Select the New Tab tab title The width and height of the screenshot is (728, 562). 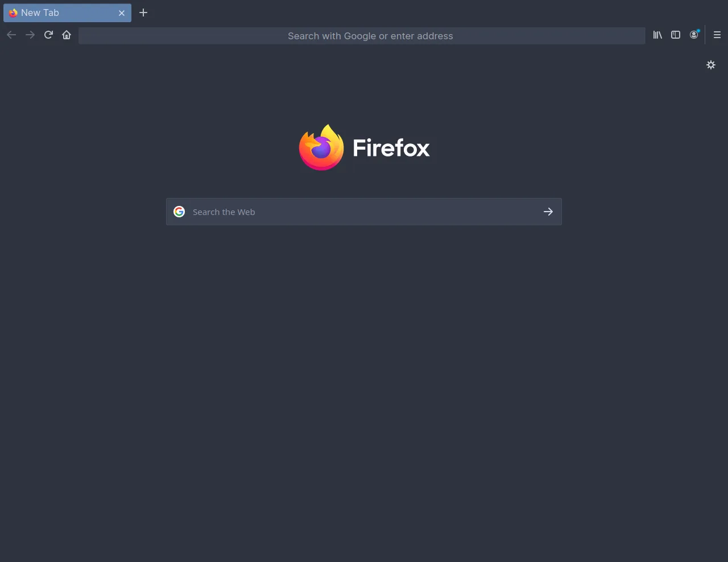coord(40,13)
